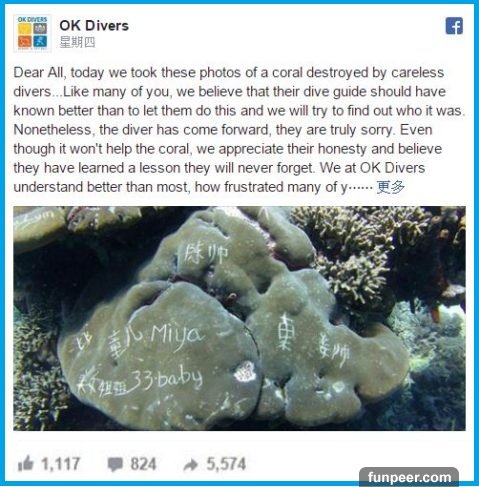Open the carved coral photo
Viewport: 479px width, 487px height.
point(239,318)
